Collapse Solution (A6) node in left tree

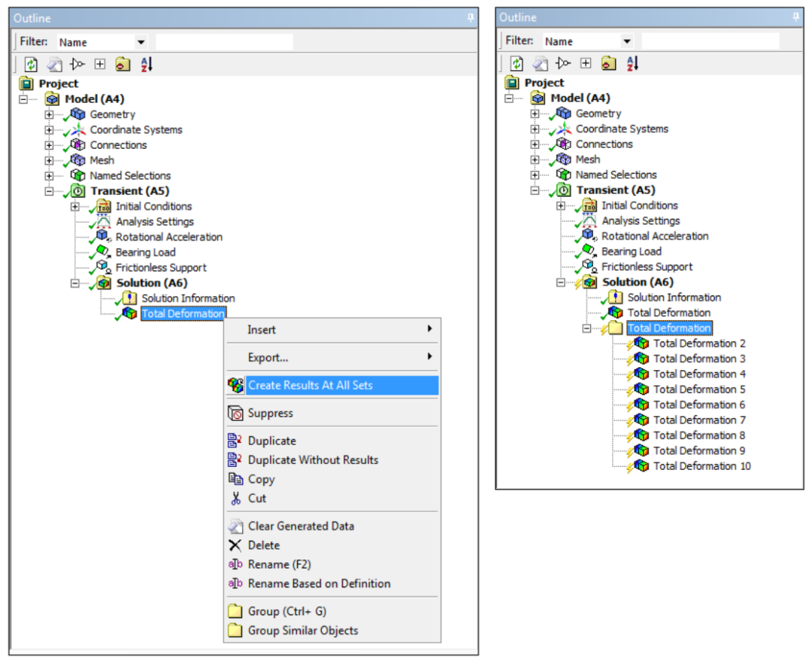tap(74, 283)
